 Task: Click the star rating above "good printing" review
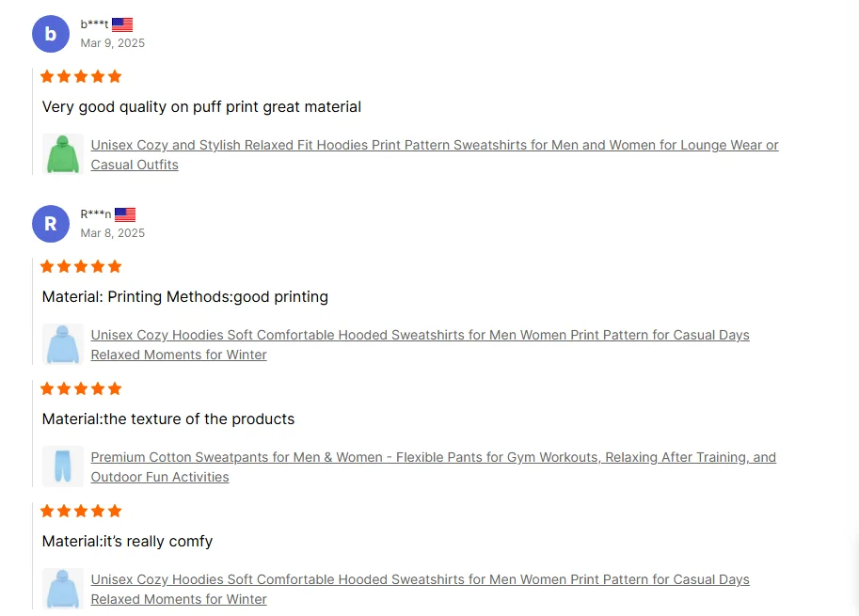[x=81, y=266]
